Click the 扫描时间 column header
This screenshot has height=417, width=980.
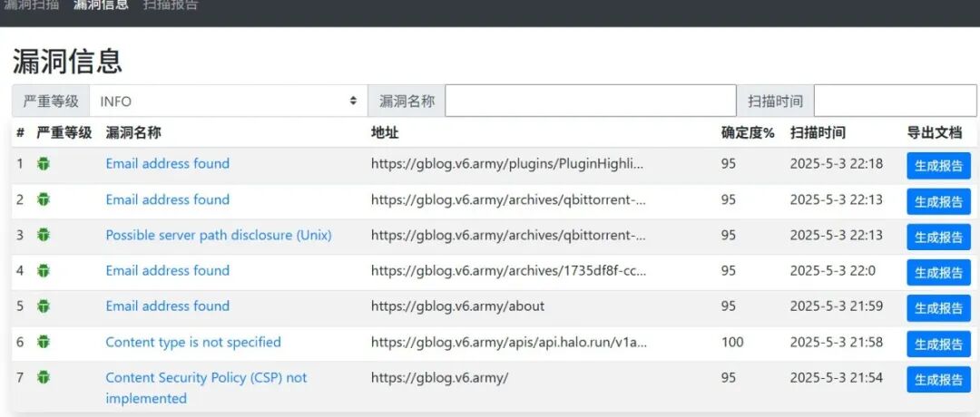[818, 132]
